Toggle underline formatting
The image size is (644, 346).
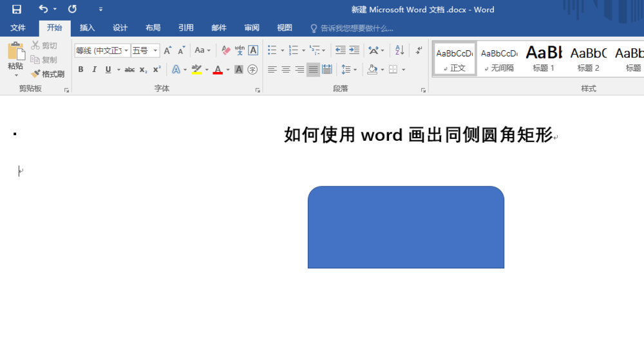[108, 69]
